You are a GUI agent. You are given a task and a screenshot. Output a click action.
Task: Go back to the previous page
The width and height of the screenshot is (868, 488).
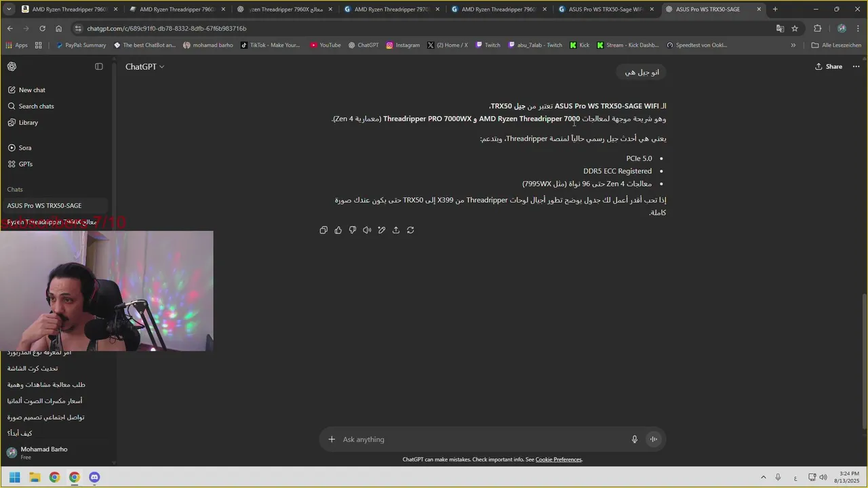(x=10, y=28)
